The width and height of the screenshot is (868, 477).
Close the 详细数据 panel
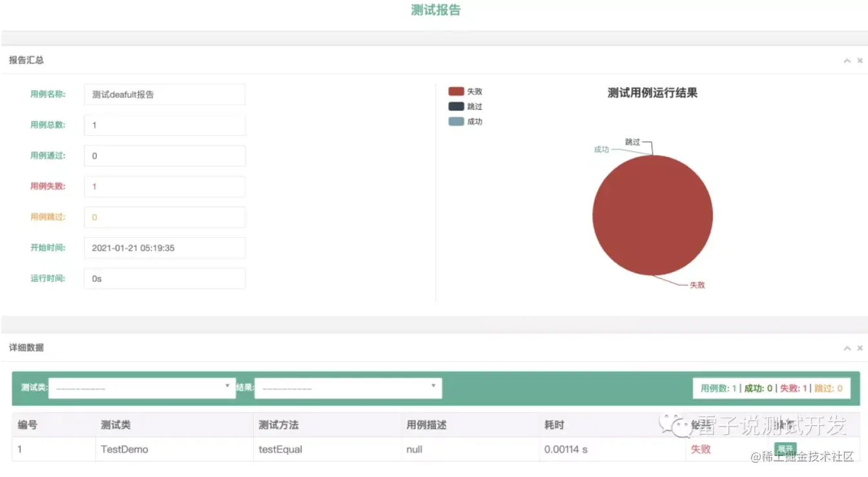tap(860, 348)
